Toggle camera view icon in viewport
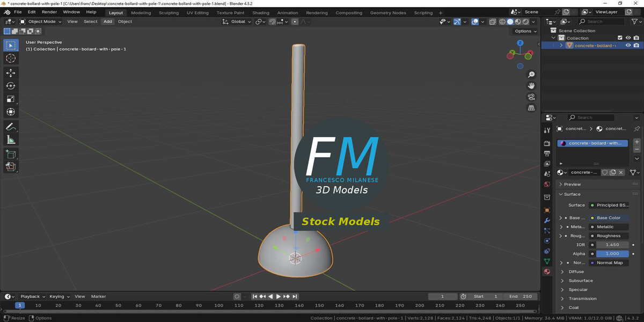This screenshot has height=322, width=644. [x=531, y=97]
